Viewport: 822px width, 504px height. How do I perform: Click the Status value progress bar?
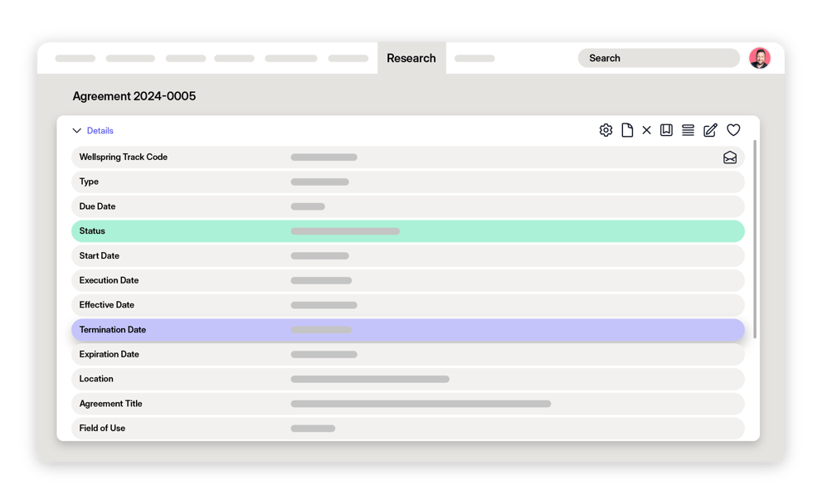(x=345, y=231)
